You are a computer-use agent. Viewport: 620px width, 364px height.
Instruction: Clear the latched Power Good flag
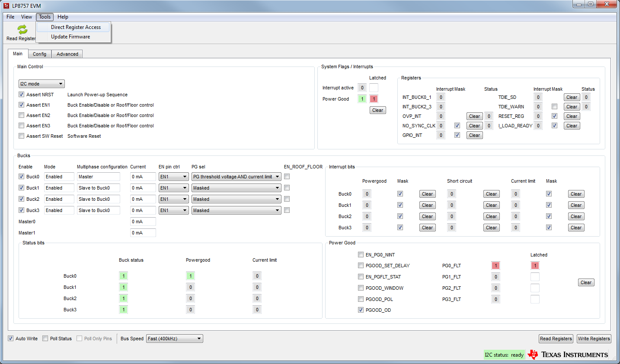click(x=378, y=110)
